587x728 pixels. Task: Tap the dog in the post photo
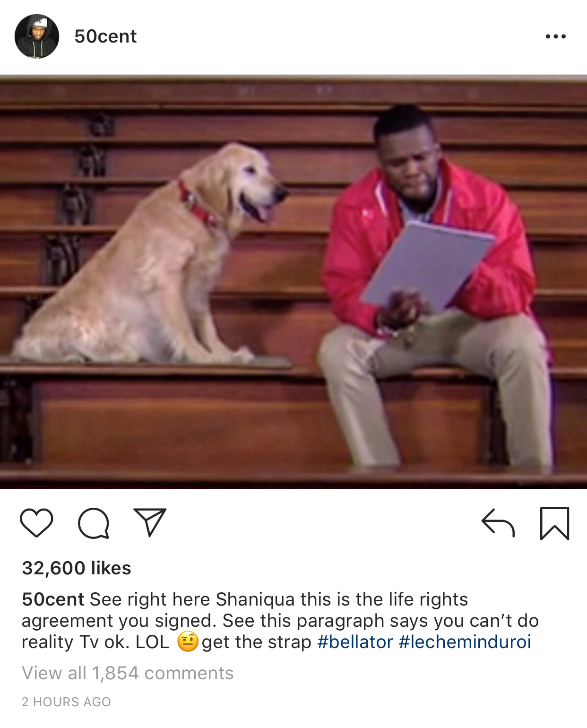click(x=151, y=255)
